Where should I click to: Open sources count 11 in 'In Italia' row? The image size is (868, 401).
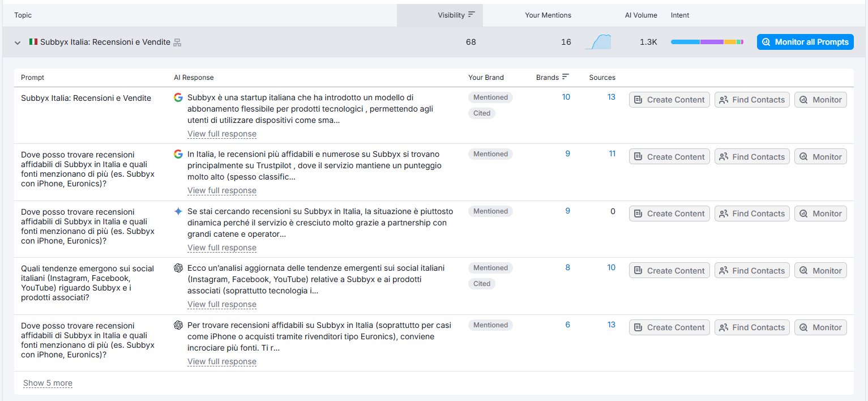coord(612,154)
